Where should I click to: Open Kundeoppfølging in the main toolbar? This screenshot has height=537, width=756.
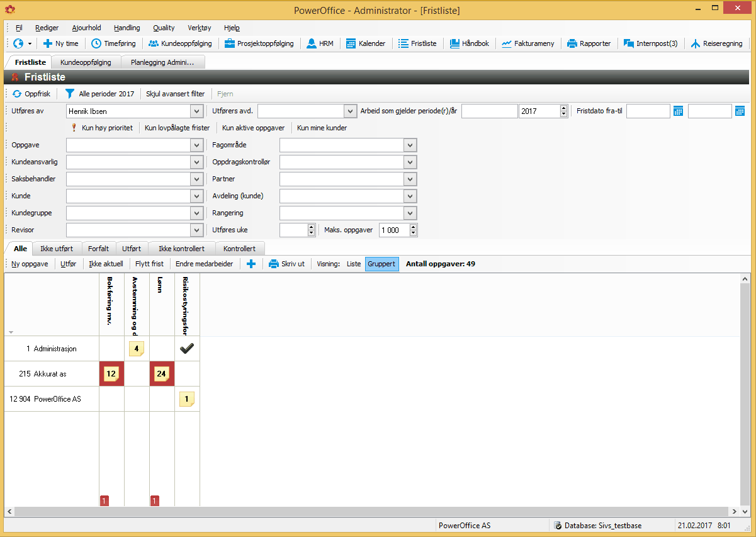click(180, 43)
